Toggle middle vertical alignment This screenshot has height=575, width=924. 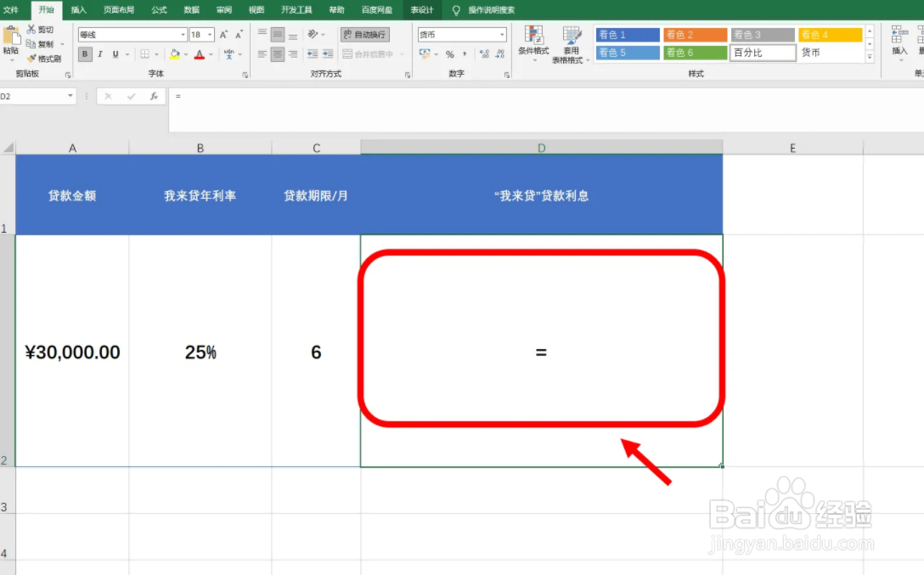pyautogui.click(x=278, y=35)
